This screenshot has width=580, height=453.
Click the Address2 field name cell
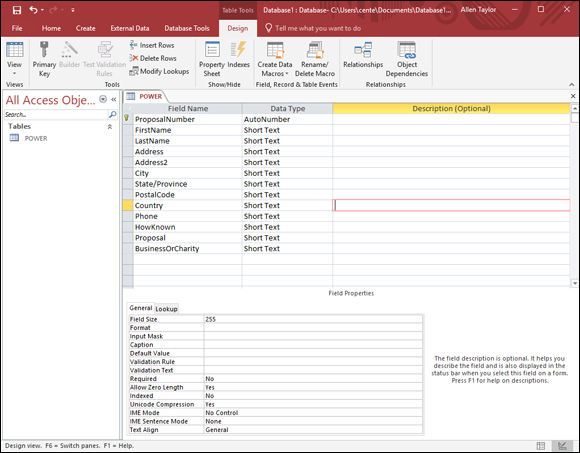click(188, 162)
